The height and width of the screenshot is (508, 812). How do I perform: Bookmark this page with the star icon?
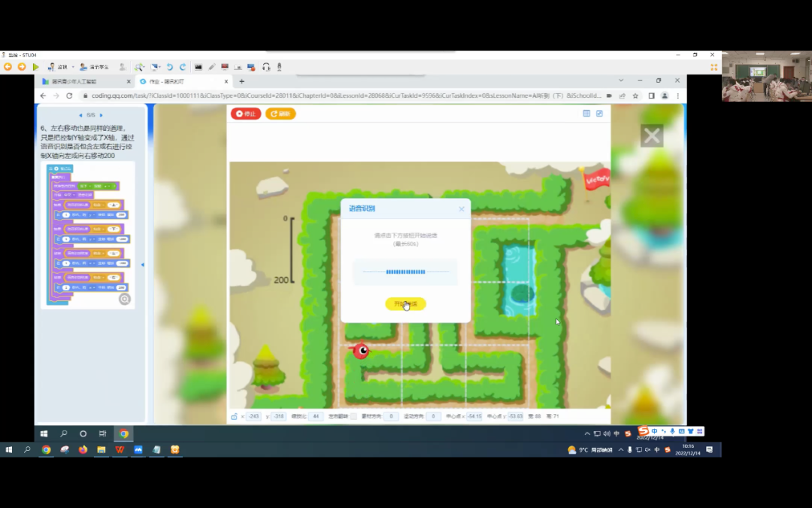pyautogui.click(x=635, y=96)
